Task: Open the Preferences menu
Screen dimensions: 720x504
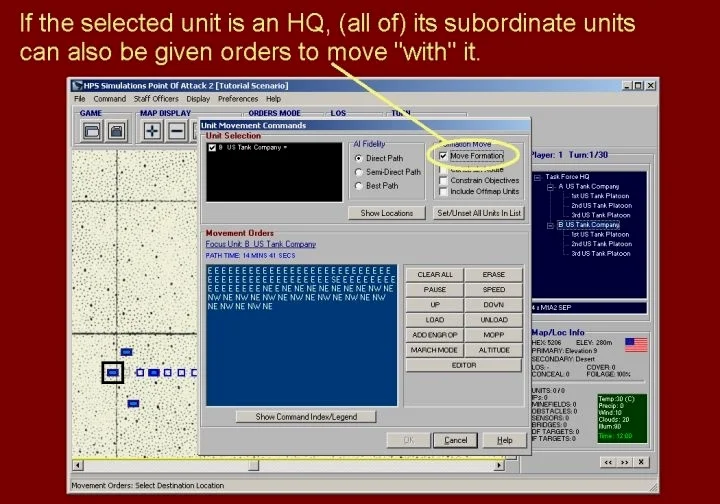Action: coord(238,99)
